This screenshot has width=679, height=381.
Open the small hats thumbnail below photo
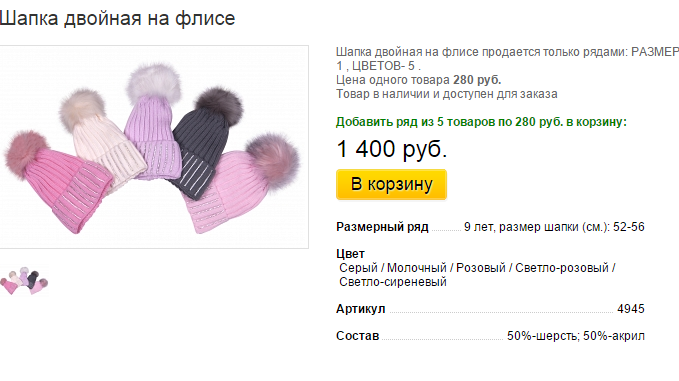click(24, 281)
